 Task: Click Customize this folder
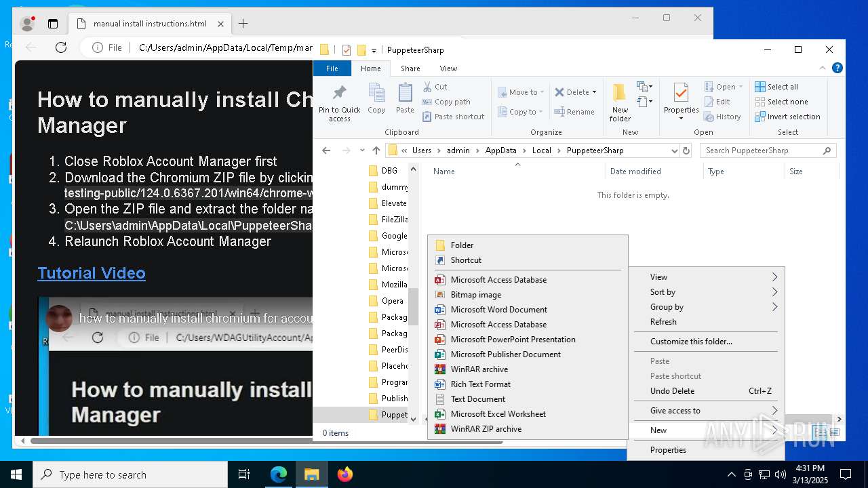[706, 342]
